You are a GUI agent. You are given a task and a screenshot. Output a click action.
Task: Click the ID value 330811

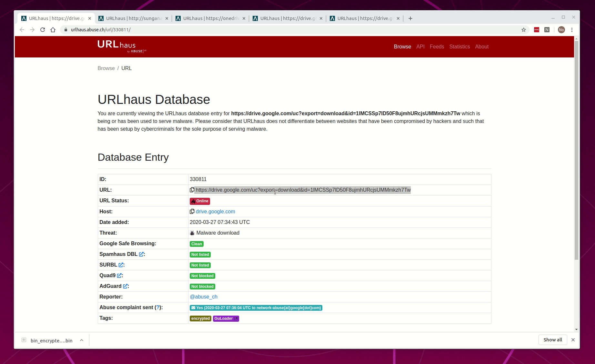pyautogui.click(x=198, y=179)
